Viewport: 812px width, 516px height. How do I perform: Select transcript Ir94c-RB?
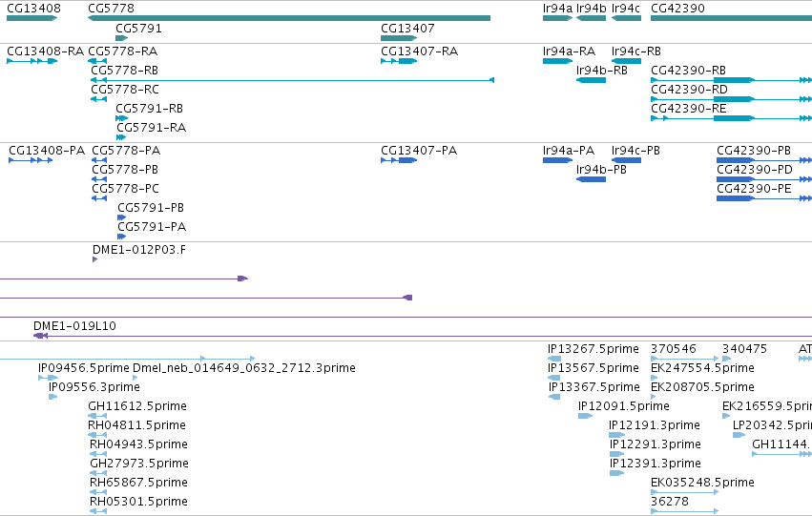point(635,52)
